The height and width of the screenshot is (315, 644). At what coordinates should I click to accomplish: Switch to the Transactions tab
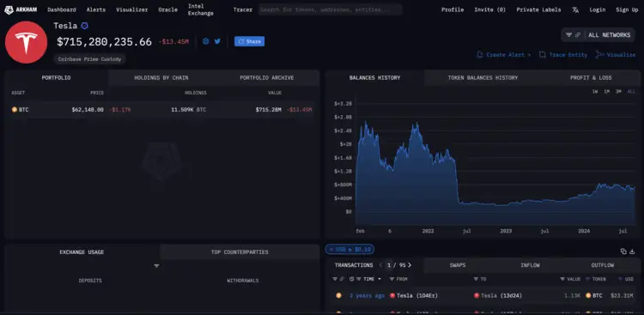[354, 265]
